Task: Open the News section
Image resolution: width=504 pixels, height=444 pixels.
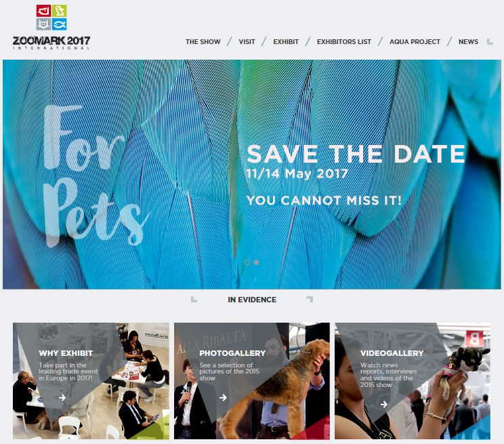Action: click(x=468, y=42)
